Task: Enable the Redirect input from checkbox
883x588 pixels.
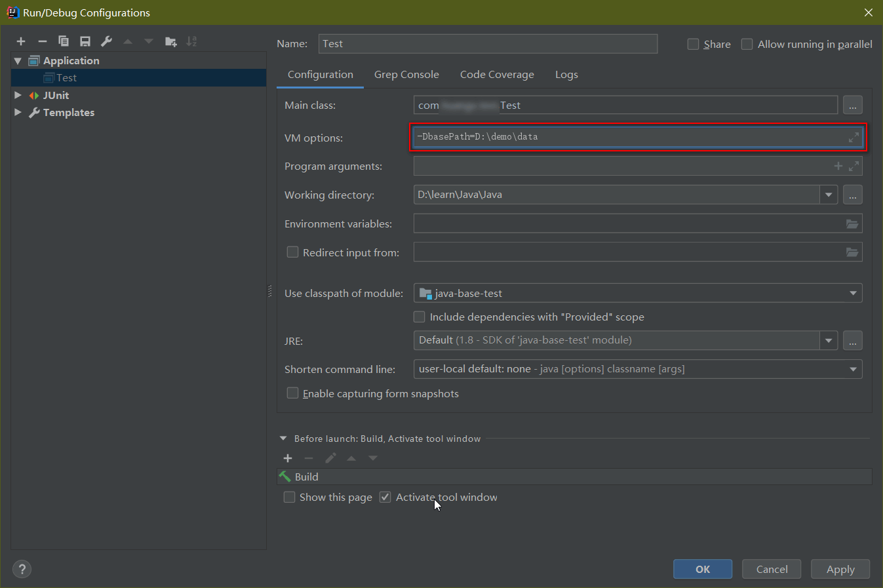Action: coord(292,252)
